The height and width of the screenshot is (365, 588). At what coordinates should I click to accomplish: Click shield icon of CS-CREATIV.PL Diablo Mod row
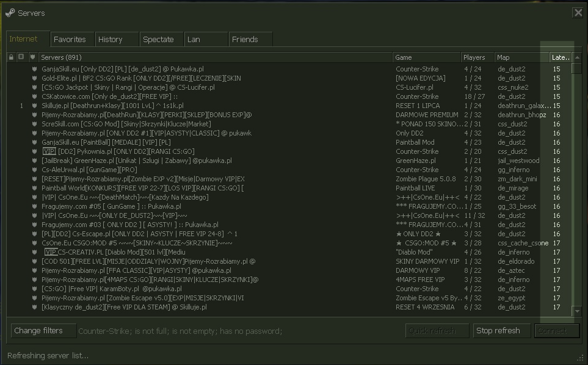pyautogui.click(x=35, y=252)
